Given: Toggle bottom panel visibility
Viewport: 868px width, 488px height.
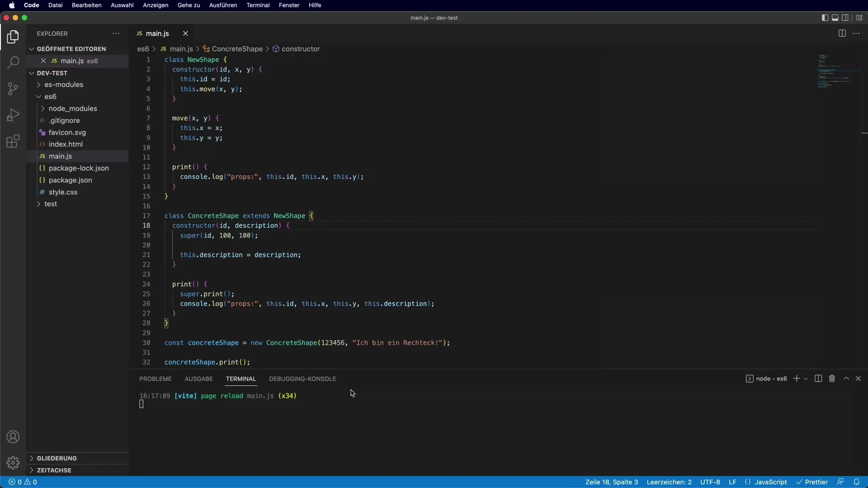Looking at the screenshot, I should [835, 18].
